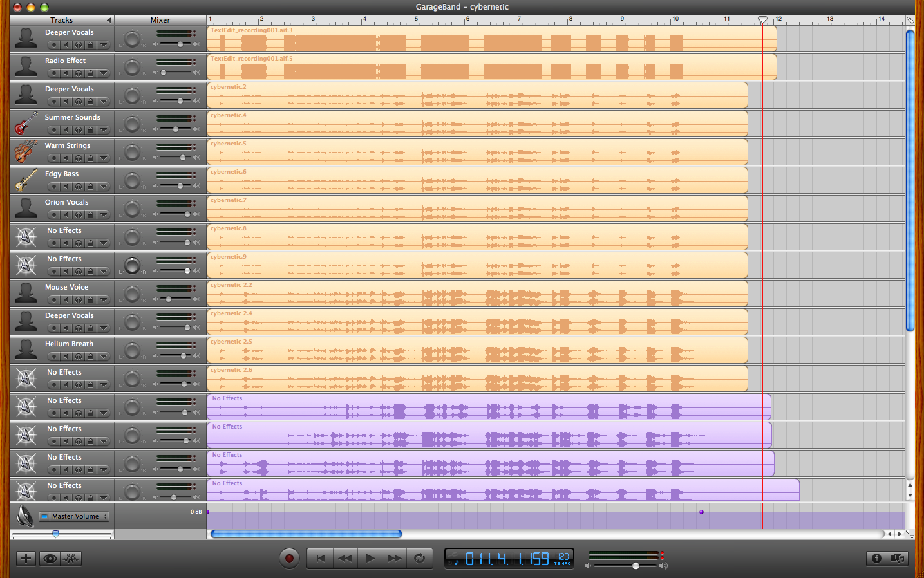Viewport: 924px width, 578px height.
Task: Add a new track with plus button
Action: point(26,559)
